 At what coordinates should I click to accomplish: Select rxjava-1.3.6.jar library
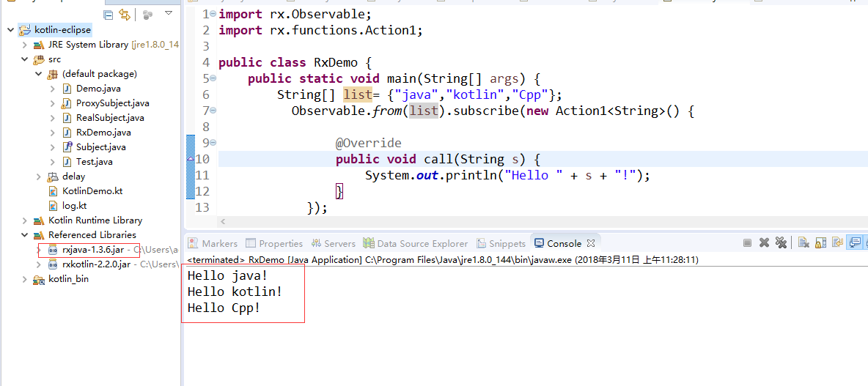click(92, 250)
